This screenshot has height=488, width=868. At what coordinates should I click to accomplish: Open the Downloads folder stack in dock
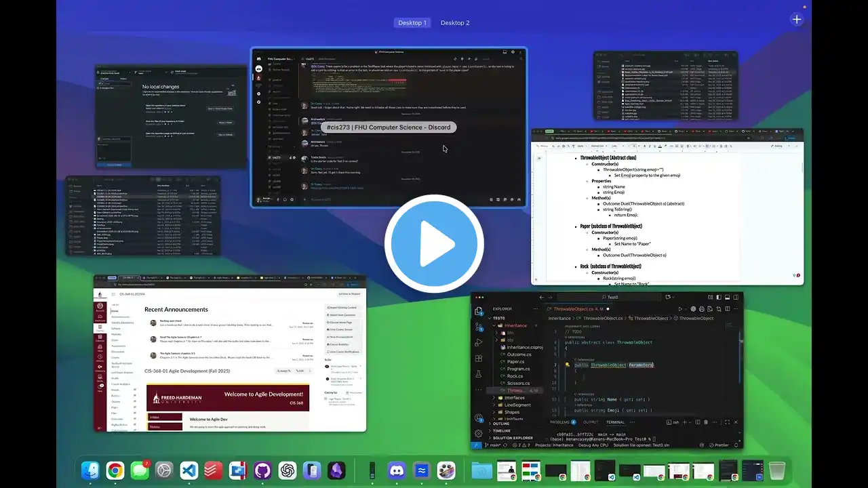click(x=482, y=470)
